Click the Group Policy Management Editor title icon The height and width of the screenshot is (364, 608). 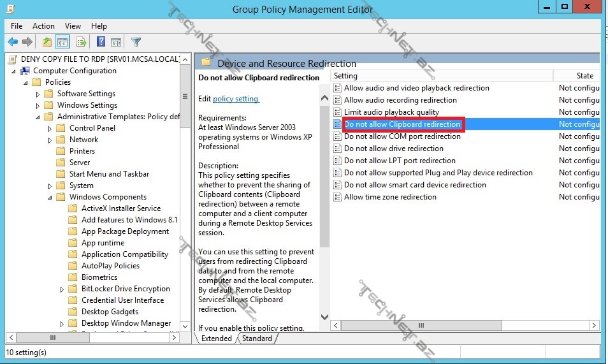pyautogui.click(x=10, y=9)
